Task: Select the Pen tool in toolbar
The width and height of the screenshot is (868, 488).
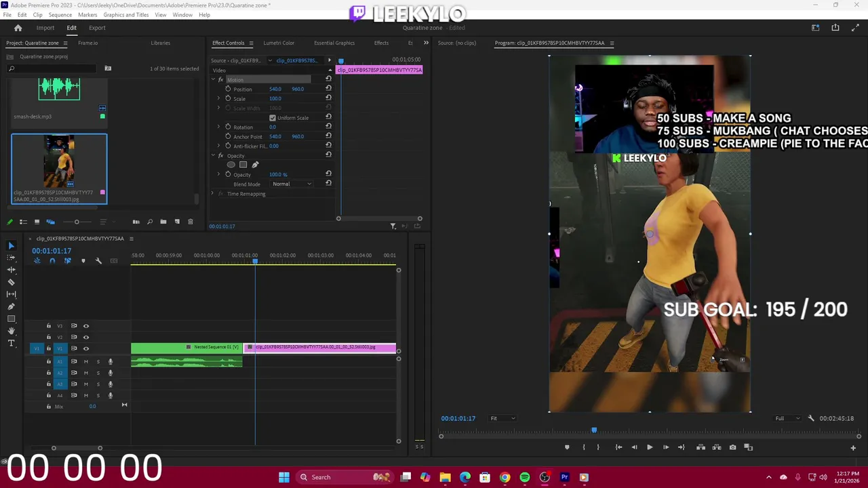Action: [x=12, y=306]
